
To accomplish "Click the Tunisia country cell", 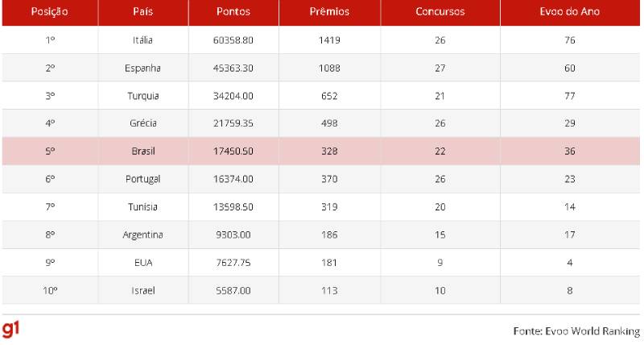I will click(x=143, y=207).
